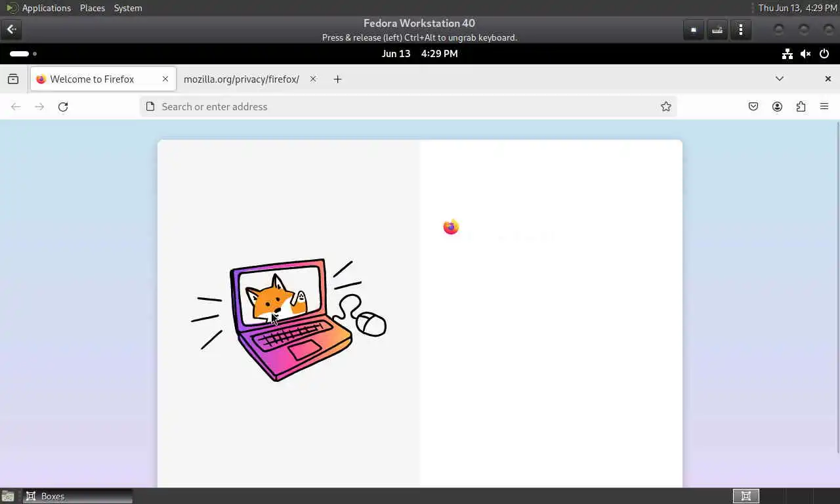The image size is (840, 504).
Task: Click the Firefox logo on welcome card
Action: [x=451, y=227]
